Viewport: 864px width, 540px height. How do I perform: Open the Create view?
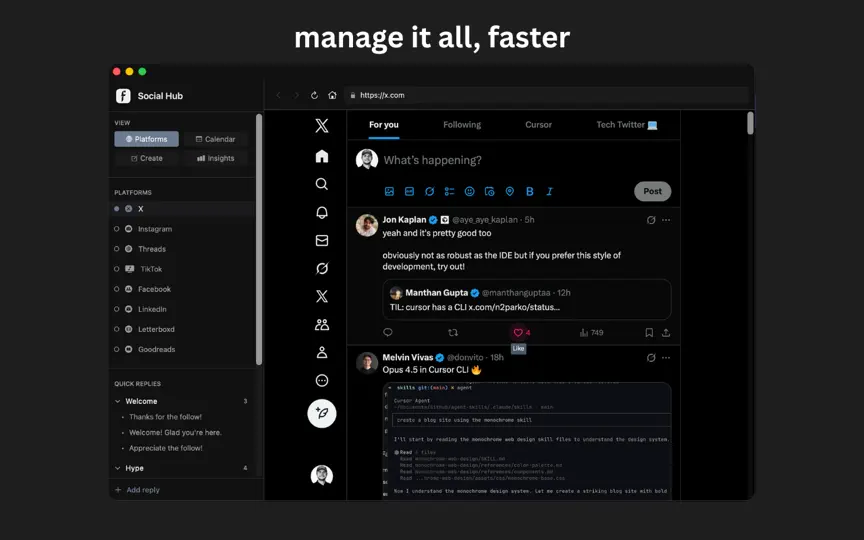[x=147, y=158]
